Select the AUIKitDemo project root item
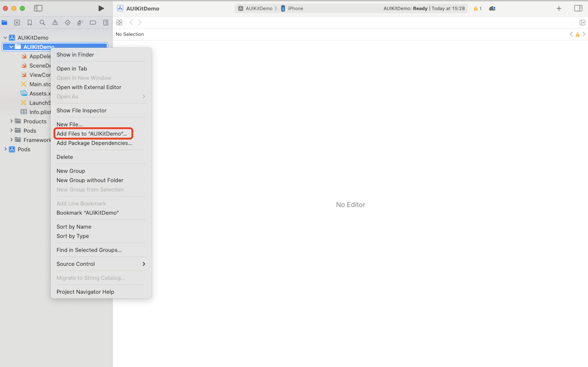Screen dimensions: 588x367 33,37
